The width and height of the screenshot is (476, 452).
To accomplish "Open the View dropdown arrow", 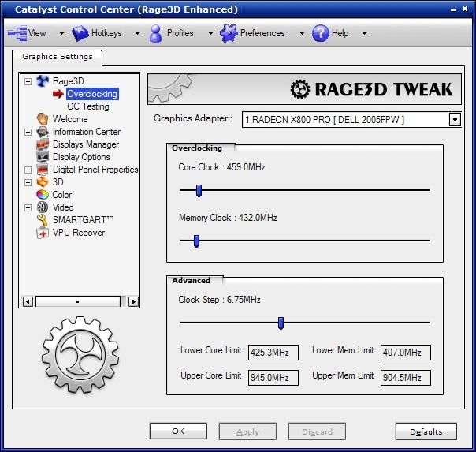I will pyautogui.click(x=61, y=33).
